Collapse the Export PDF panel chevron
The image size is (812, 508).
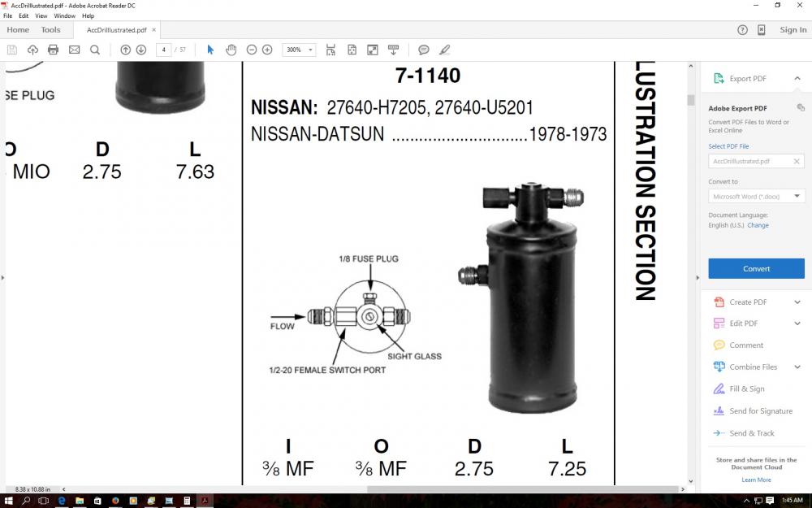pos(797,78)
